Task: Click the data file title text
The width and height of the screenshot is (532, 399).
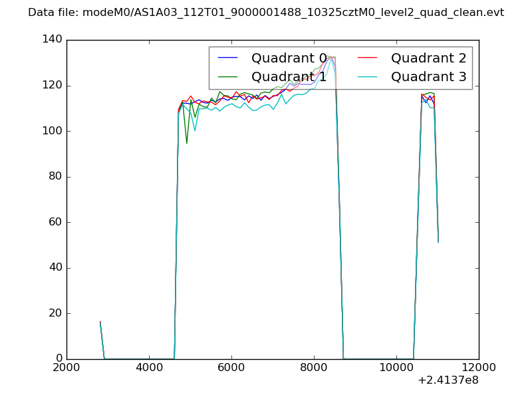Action: (x=266, y=13)
